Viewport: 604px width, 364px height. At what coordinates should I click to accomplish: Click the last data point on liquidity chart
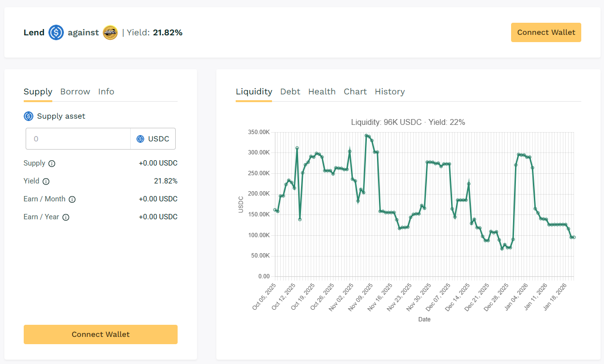(x=574, y=237)
